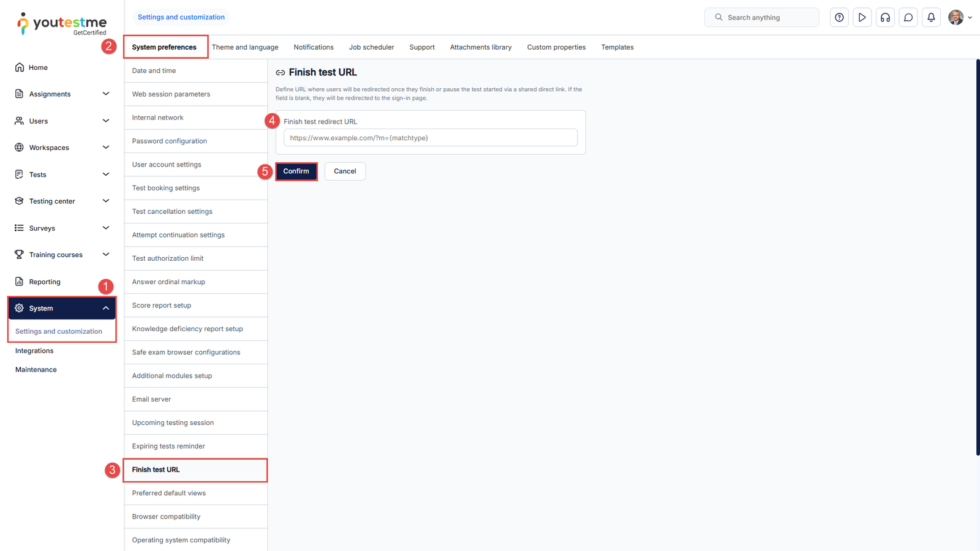Collapse the System menu chevron
The width and height of the screenshot is (980, 551).
[x=105, y=308]
